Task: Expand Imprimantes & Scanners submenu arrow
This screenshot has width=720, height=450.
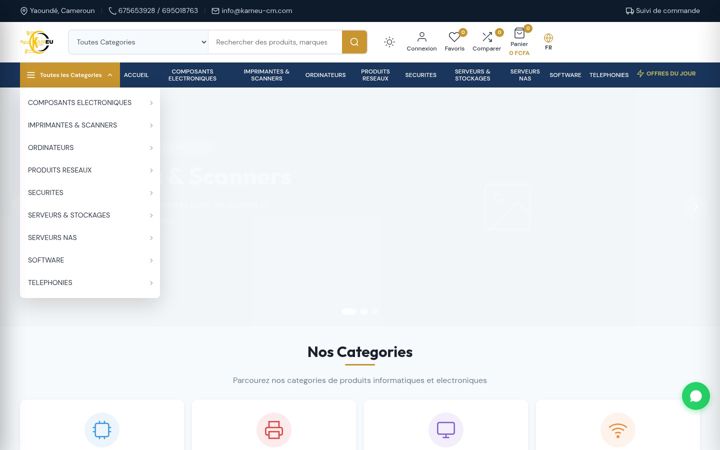Action: coord(151,125)
